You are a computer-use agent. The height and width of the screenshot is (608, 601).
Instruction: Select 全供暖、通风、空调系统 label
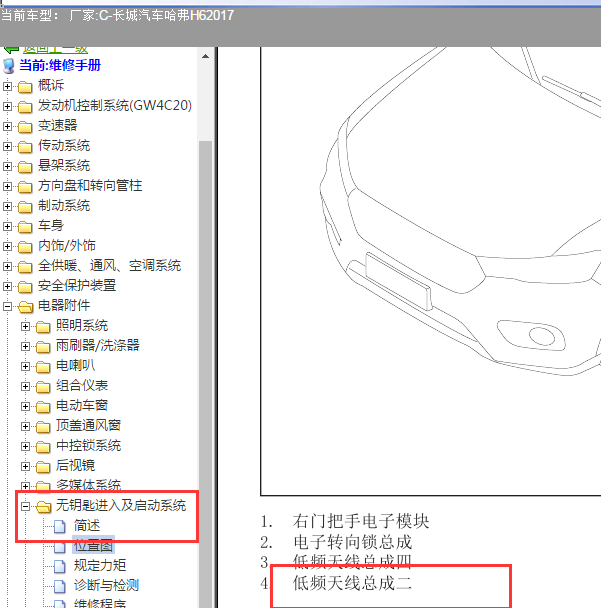(x=109, y=266)
